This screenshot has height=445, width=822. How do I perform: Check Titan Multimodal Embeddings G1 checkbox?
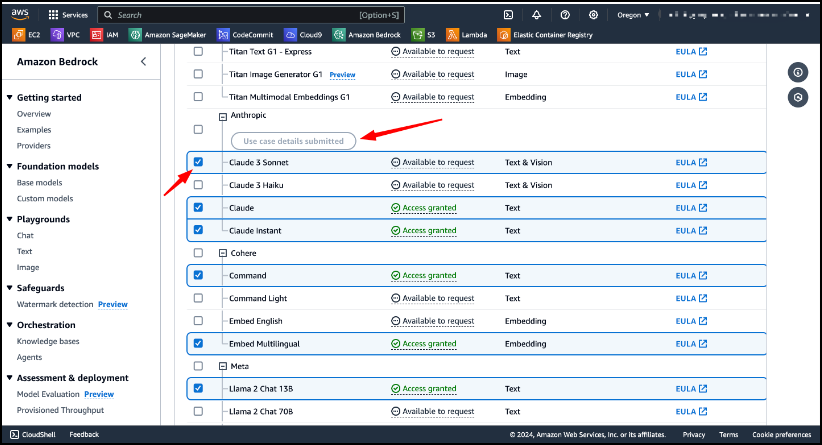pos(198,96)
